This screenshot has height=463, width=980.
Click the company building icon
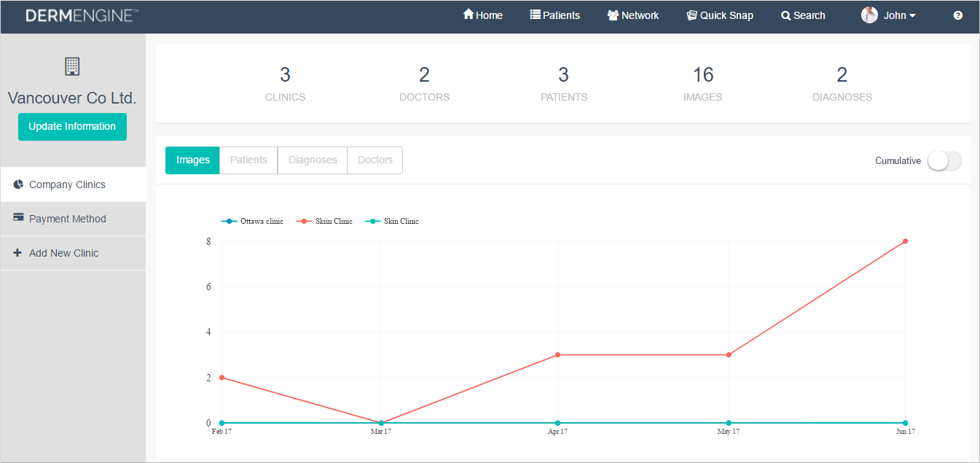[x=72, y=66]
